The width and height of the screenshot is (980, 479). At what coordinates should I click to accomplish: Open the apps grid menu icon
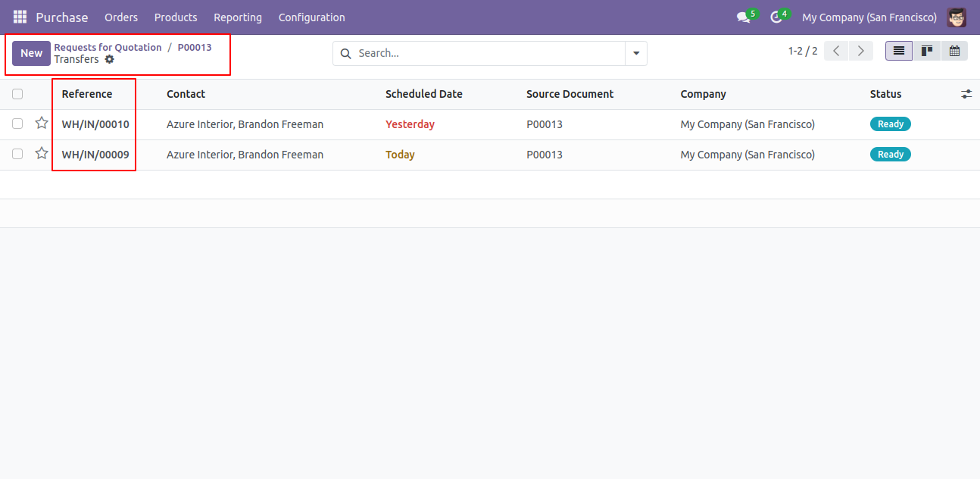20,17
